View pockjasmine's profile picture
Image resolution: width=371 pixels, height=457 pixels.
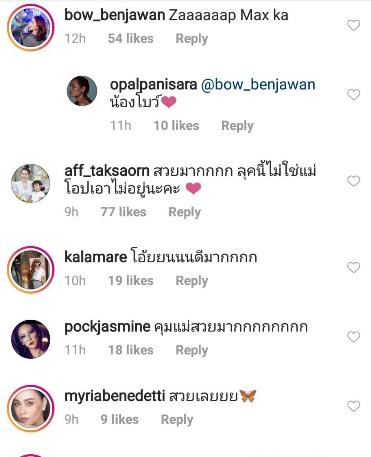click(x=31, y=339)
